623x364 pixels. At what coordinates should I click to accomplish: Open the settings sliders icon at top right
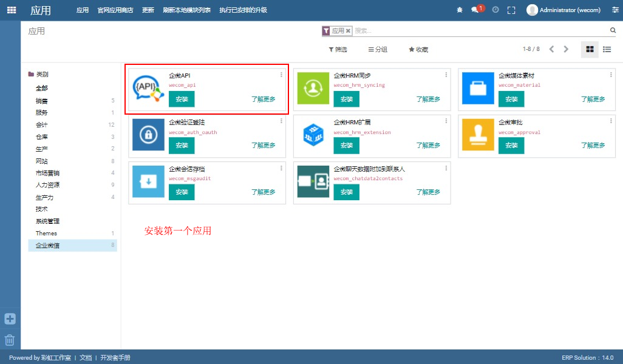coord(615,10)
